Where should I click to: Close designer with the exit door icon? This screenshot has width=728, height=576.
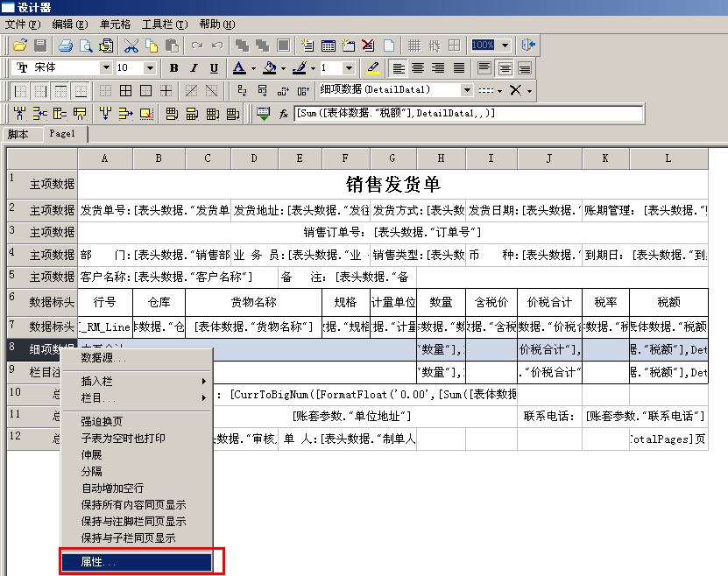point(528,45)
